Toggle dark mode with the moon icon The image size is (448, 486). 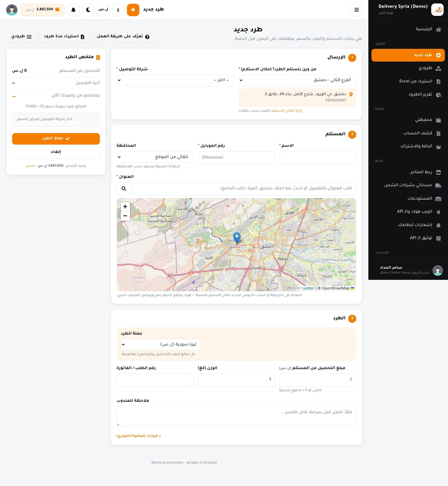pyautogui.click(x=88, y=10)
